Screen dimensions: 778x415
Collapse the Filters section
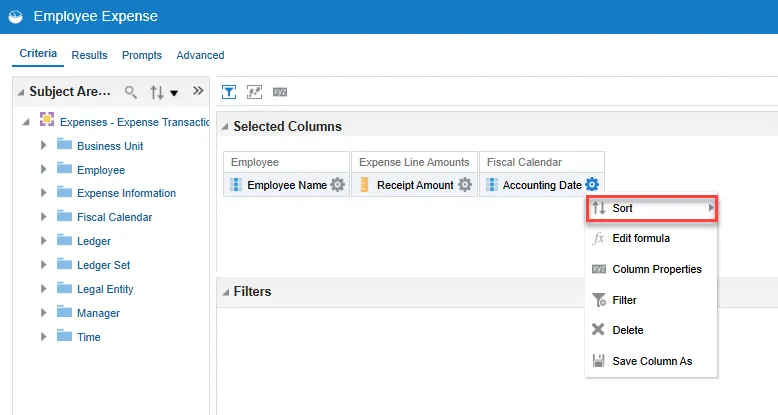(x=225, y=292)
